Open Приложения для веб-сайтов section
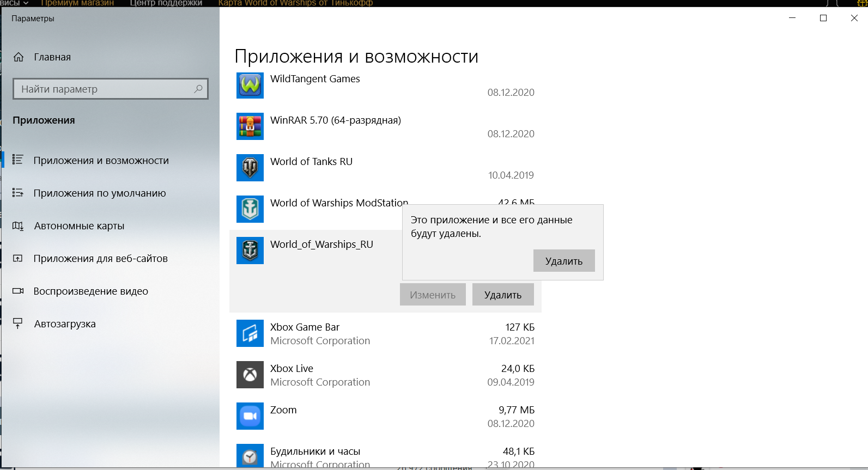 coord(100,259)
